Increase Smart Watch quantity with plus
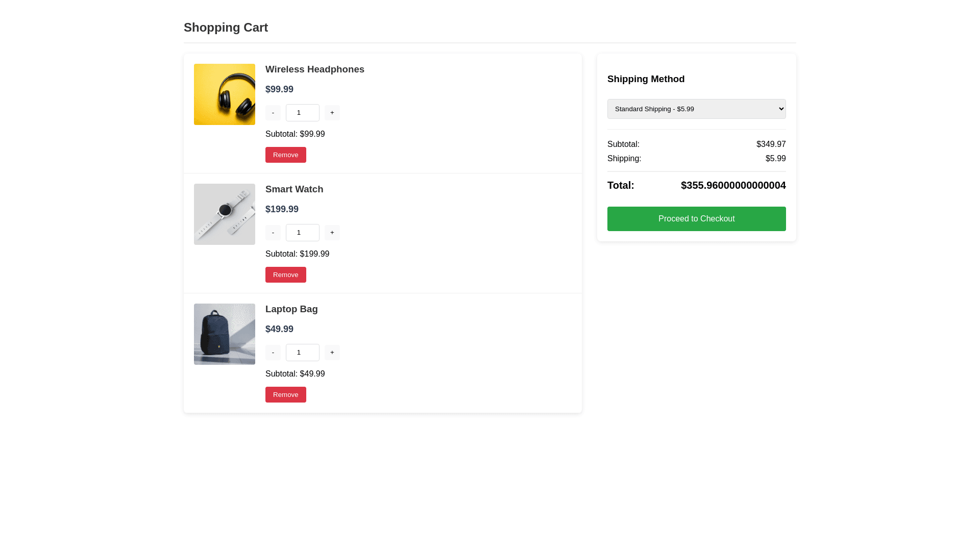The image size is (980, 551). [332, 233]
